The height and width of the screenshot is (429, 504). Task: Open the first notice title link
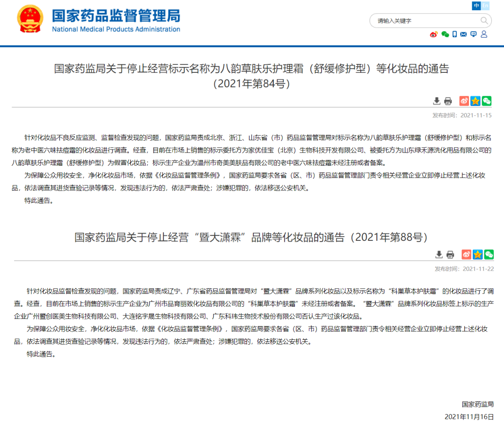pyautogui.click(x=252, y=69)
